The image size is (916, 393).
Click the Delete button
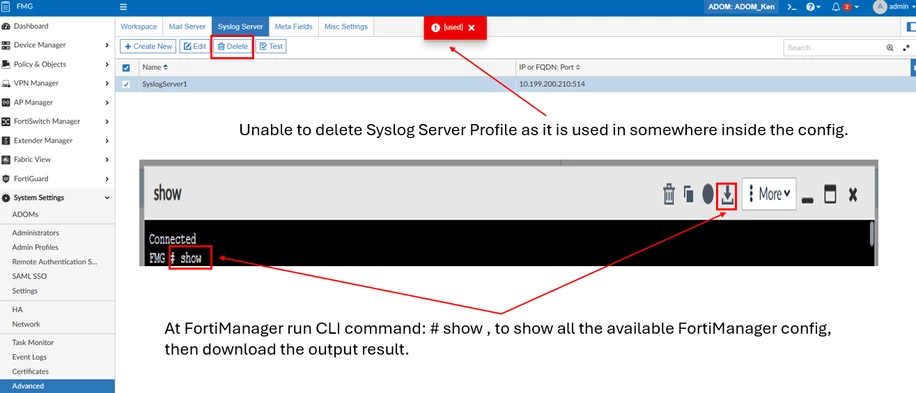pyautogui.click(x=233, y=46)
